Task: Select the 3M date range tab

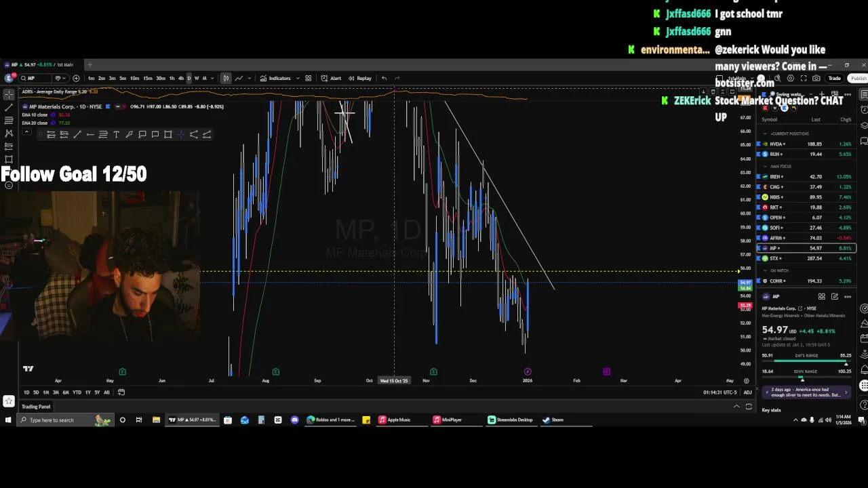Action: click(56, 392)
